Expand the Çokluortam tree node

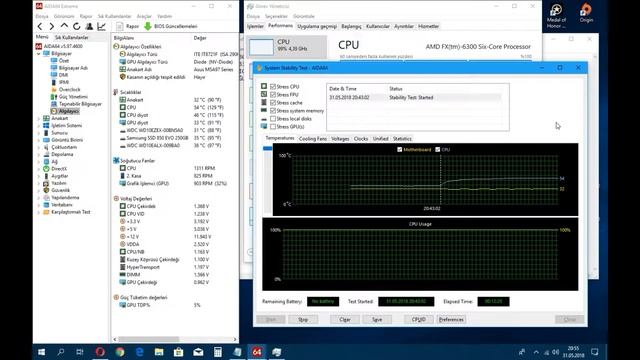[x=39, y=147]
